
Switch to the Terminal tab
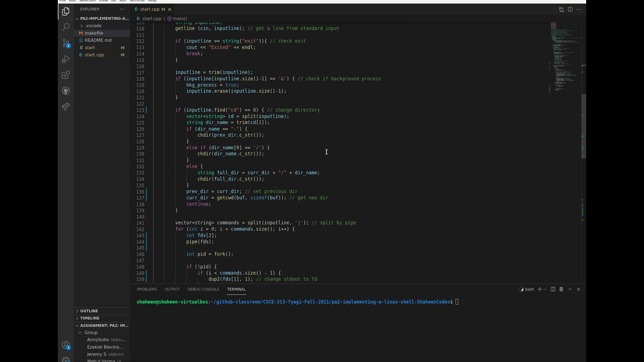click(236, 289)
